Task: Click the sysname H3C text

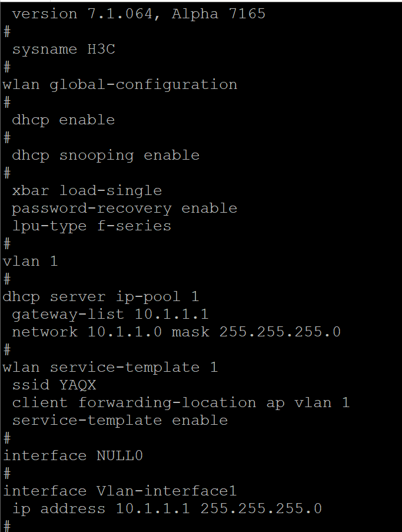Action: tap(64, 49)
